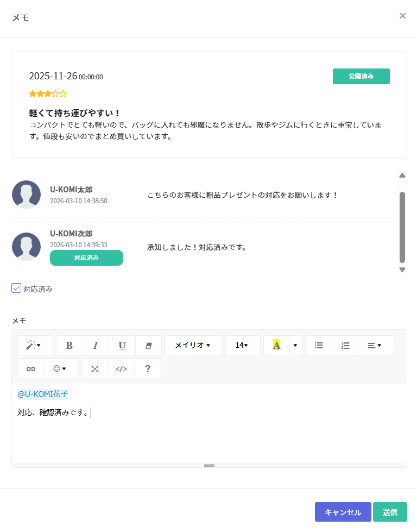This screenshot has width=417, height=532.
Task: Open the メイリオ font family dropdown
Action: 193,346
